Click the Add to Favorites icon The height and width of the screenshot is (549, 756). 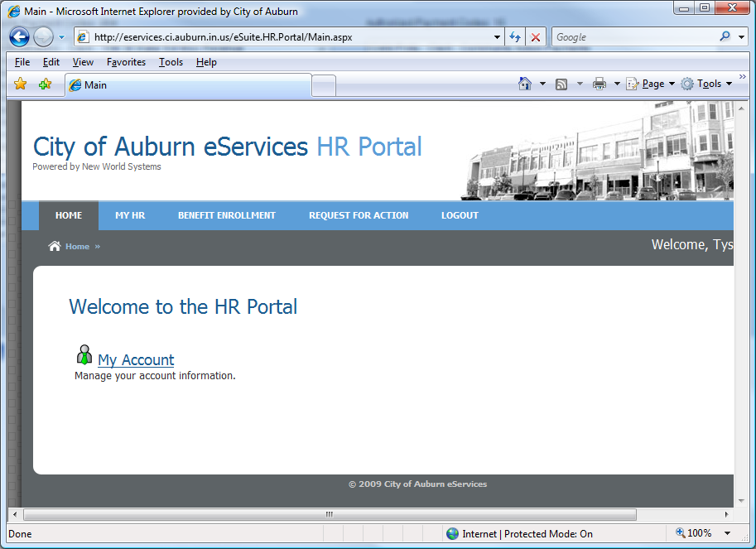(x=45, y=84)
